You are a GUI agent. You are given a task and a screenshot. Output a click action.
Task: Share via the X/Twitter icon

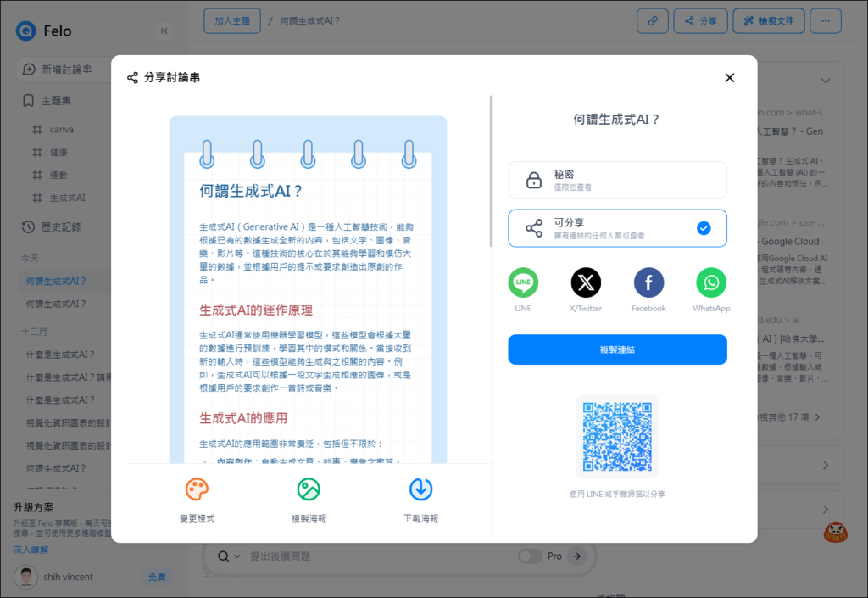click(x=586, y=283)
